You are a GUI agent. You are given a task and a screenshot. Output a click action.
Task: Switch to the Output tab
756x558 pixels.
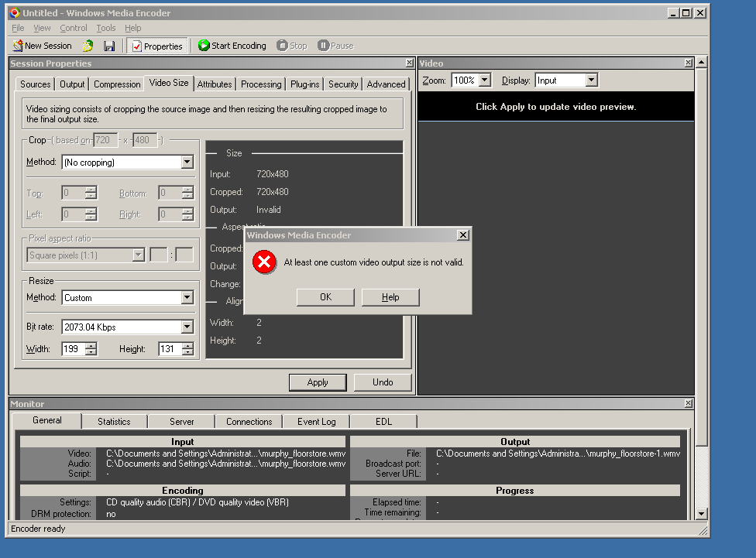click(x=72, y=84)
